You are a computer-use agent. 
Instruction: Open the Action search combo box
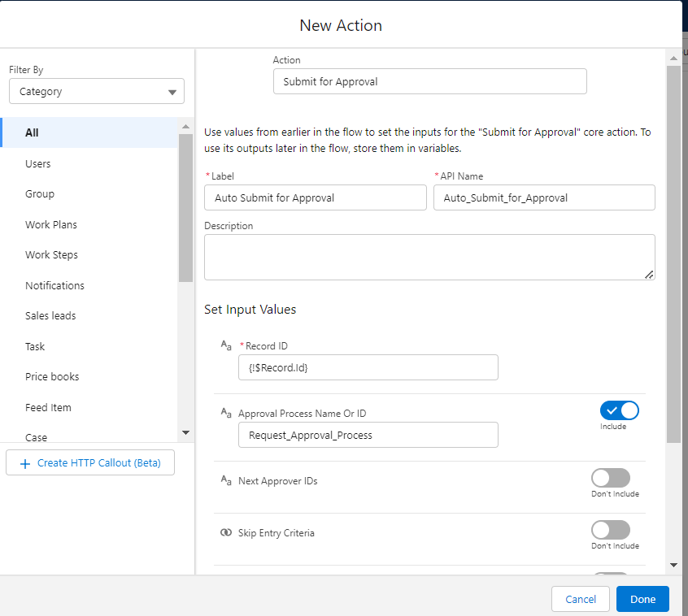click(x=429, y=81)
